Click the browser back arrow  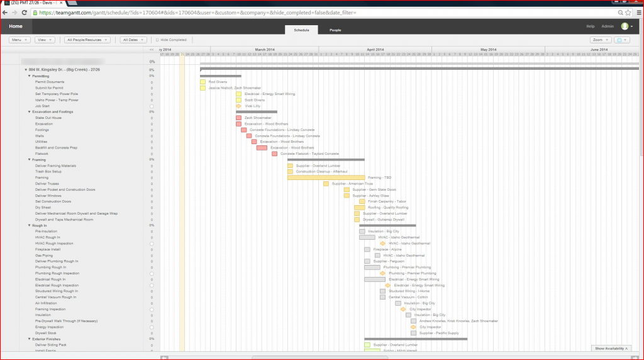pos(5,13)
